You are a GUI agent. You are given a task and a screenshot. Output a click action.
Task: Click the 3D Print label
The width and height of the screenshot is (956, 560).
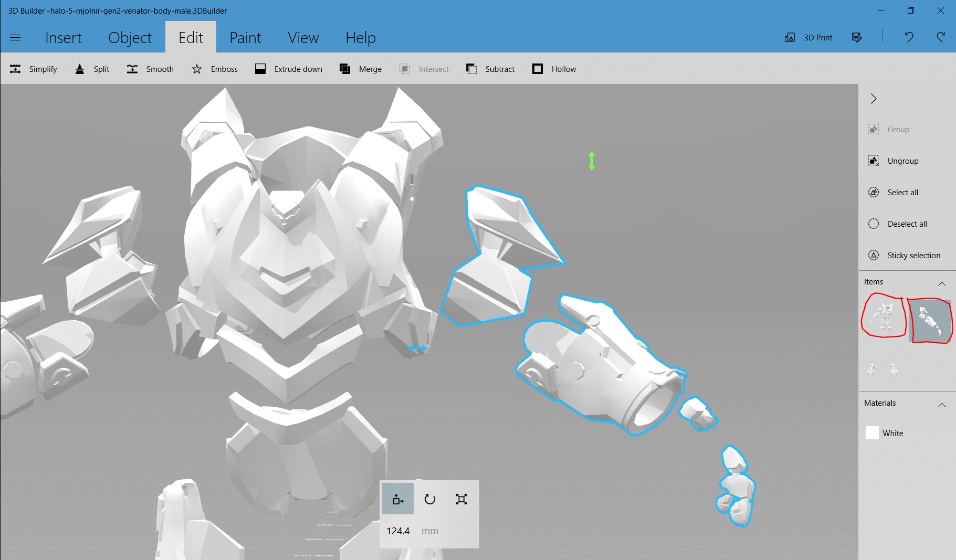(x=818, y=38)
